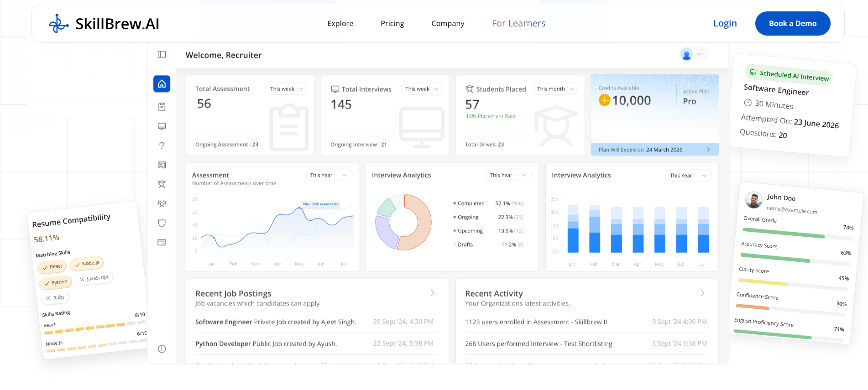Open the Pricing menu item
Viewport: 868px width, 390px height.
[x=392, y=23]
